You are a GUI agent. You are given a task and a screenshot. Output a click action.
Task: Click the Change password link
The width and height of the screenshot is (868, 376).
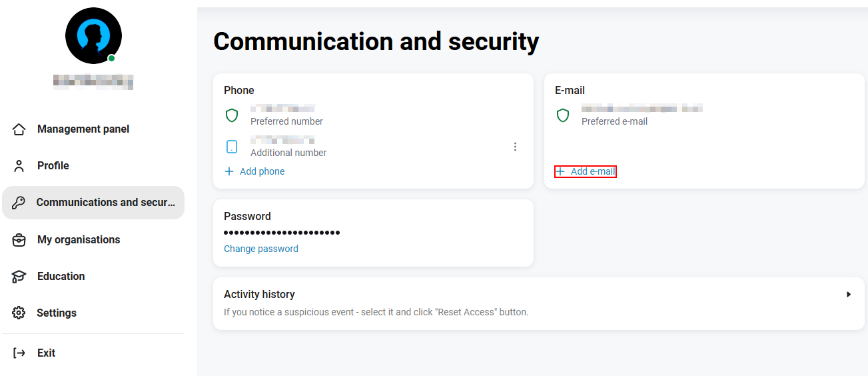click(x=261, y=249)
